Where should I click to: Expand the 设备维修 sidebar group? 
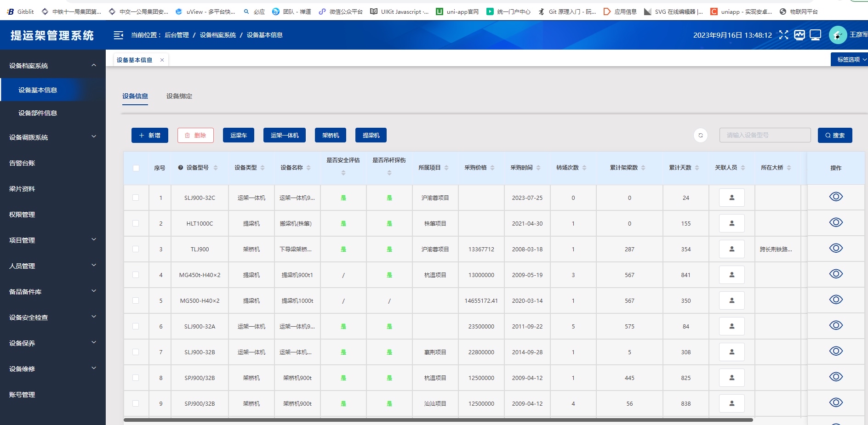coord(52,369)
